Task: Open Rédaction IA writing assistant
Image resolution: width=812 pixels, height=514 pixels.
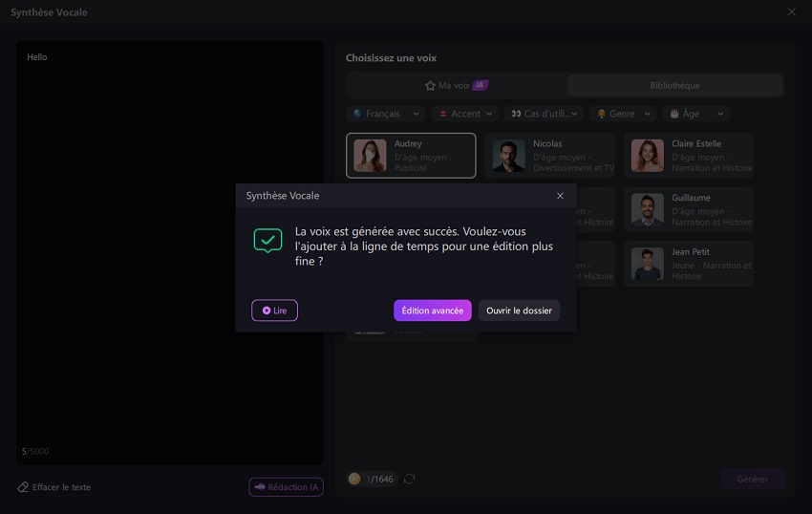Action: (x=286, y=487)
